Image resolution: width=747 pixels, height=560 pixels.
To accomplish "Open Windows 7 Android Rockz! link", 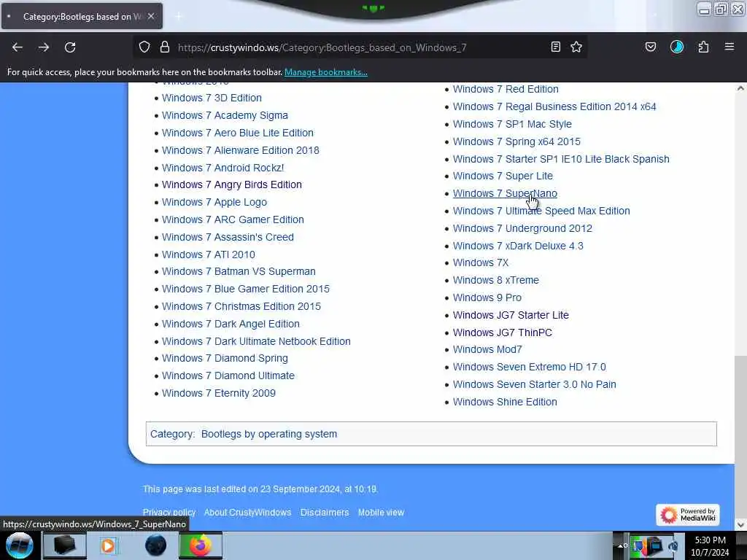I will (x=223, y=168).
